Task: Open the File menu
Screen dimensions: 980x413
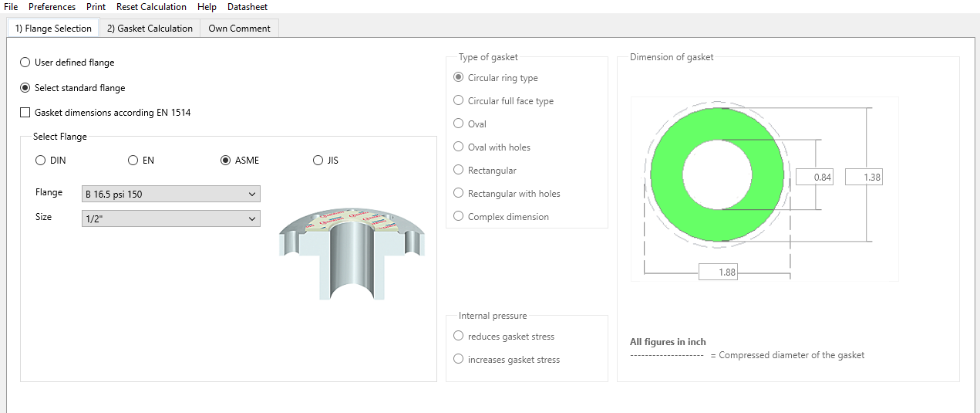Action: pyautogui.click(x=11, y=7)
